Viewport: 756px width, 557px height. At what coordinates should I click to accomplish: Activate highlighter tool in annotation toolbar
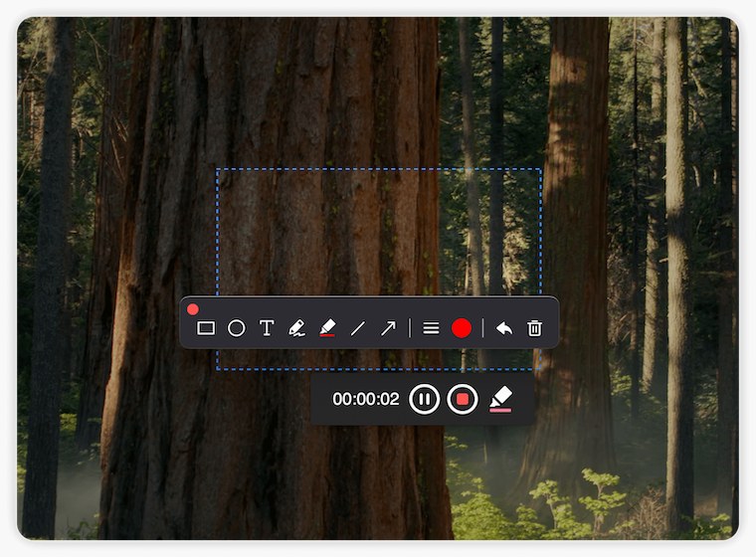326,328
